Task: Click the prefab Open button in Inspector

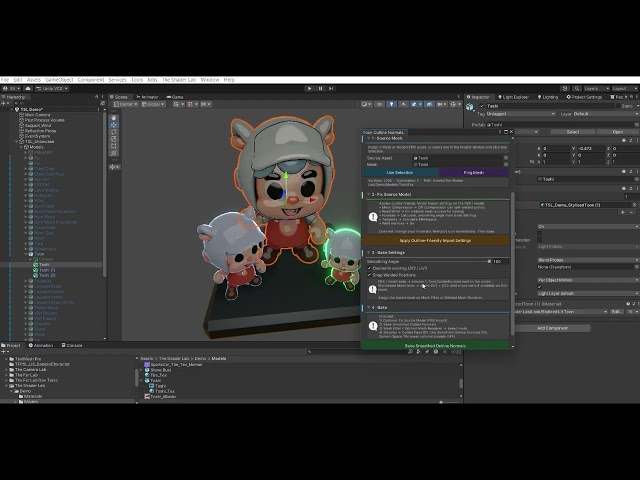Action: (x=618, y=132)
